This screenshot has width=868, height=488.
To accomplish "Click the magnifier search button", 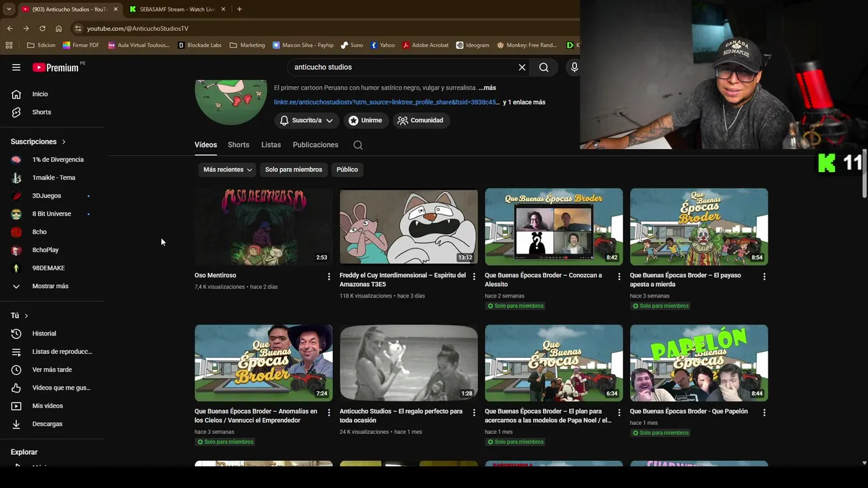I will tap(544, 67).
